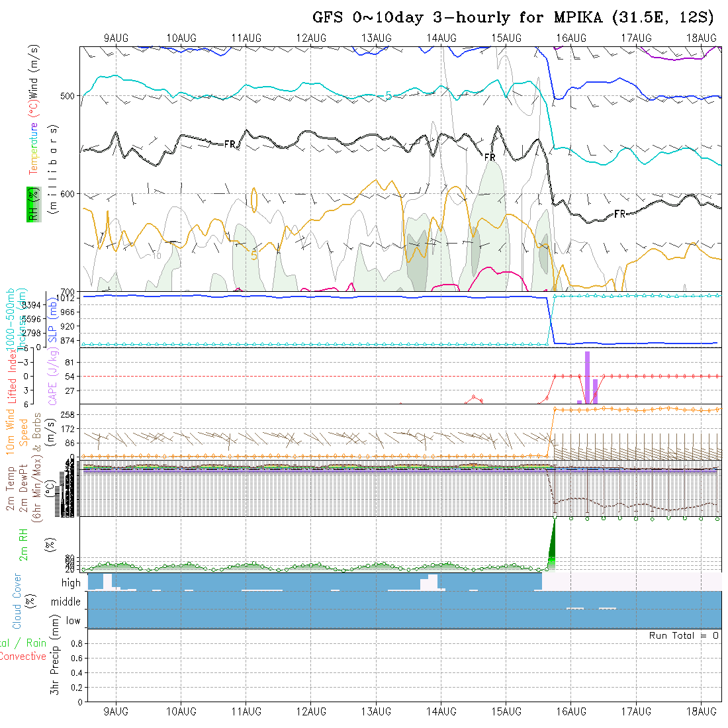Click the 15AUG label on bottom axis
This screenshot has height=728, width=728.
[506, 711]
